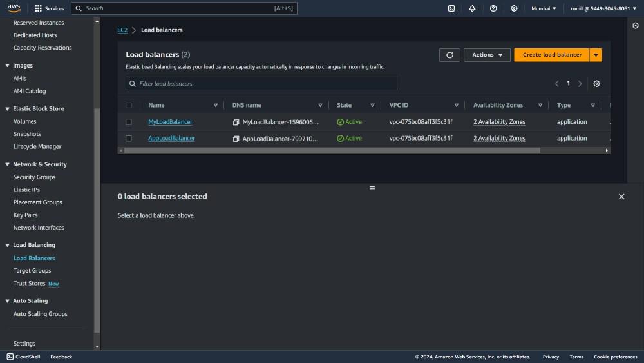
Task: Sort by State column arrow
Action: click(x=372, y=105)
